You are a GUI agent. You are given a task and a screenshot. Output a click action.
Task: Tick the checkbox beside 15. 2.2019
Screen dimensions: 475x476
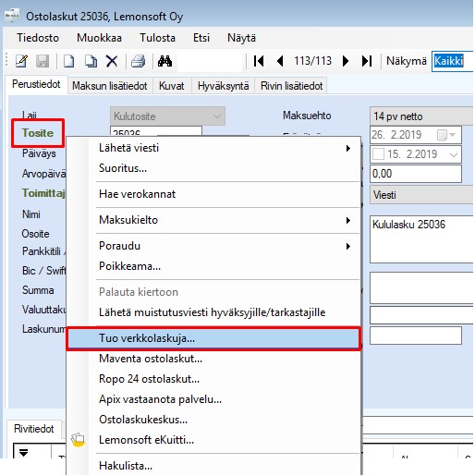[x=378, y=154]
